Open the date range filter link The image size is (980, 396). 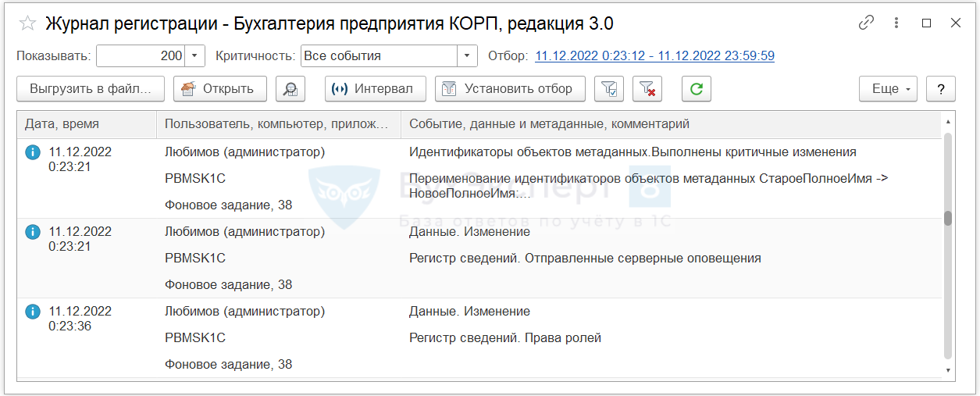click(654, 56)
